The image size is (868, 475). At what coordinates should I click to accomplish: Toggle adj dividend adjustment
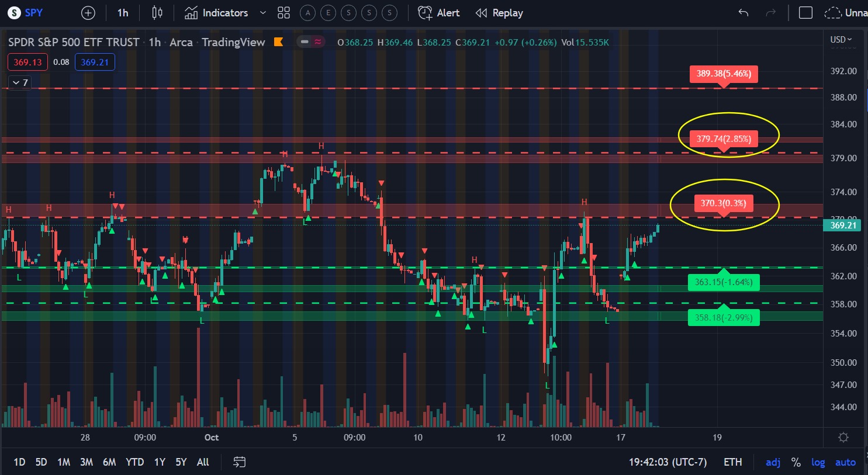(773, 462)
